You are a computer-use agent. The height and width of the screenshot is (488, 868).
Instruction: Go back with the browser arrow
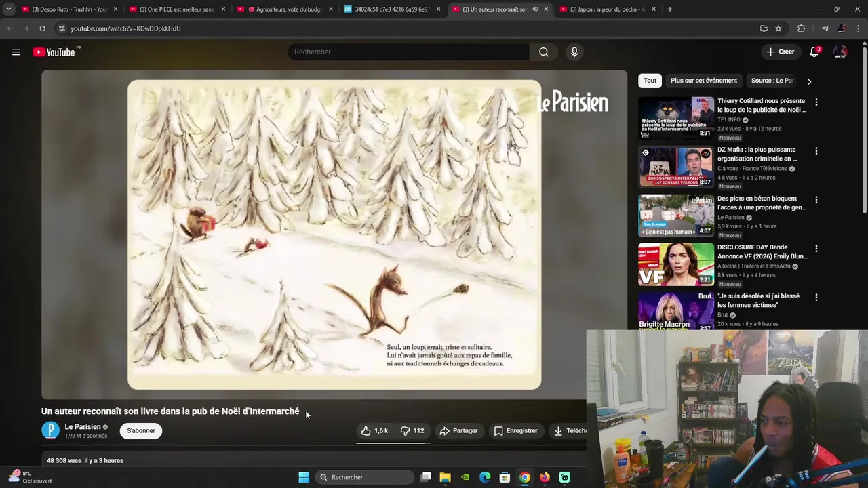coord(9,28)
